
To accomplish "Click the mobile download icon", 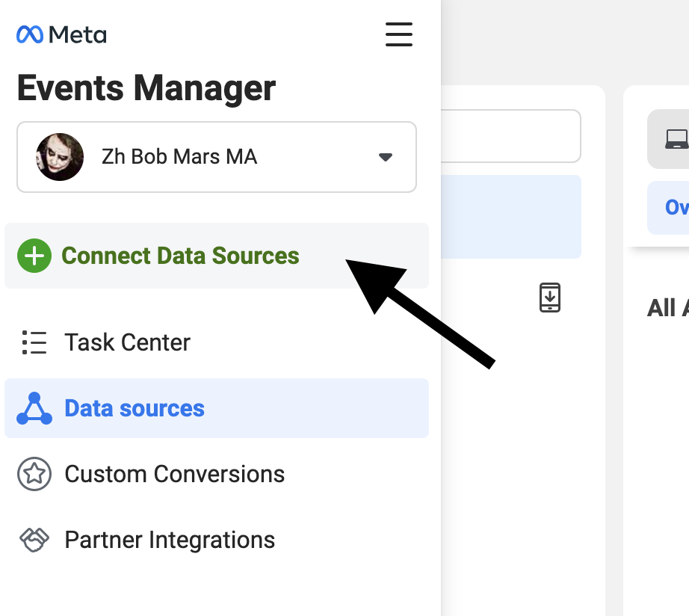I will [x=550, y=298].
